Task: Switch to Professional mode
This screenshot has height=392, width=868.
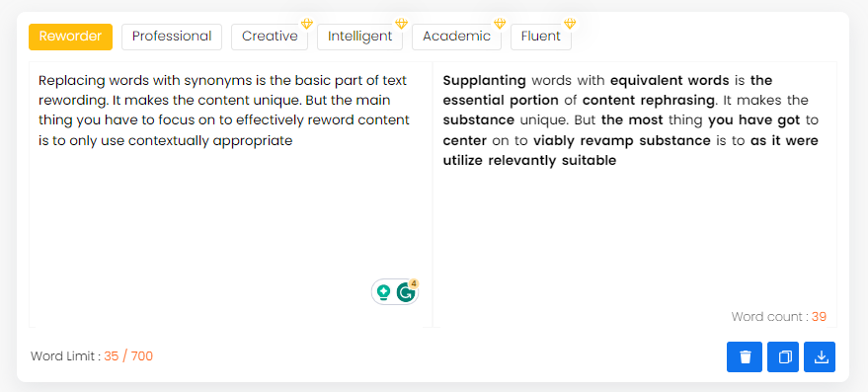Action: pos(172,37)
